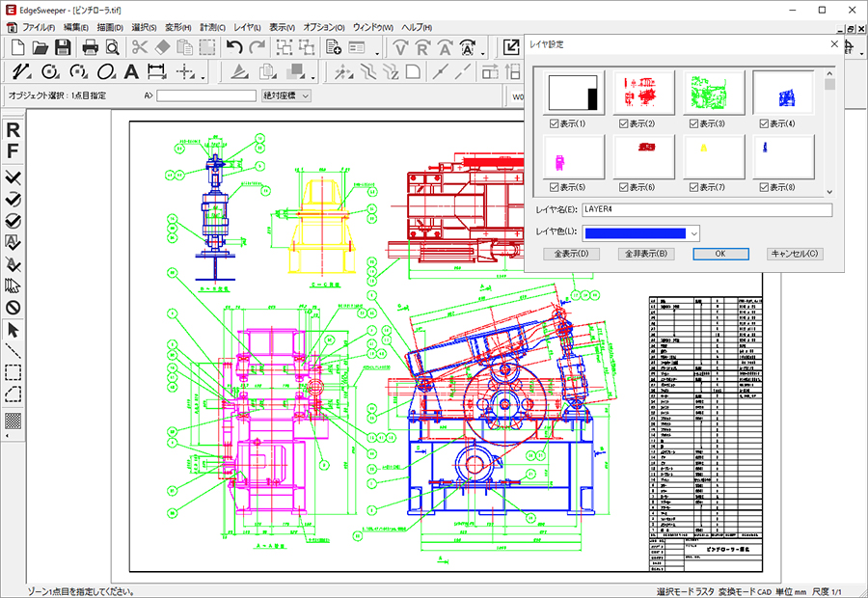Click the Print icon in the toolbar

click(x=90, y=47)
